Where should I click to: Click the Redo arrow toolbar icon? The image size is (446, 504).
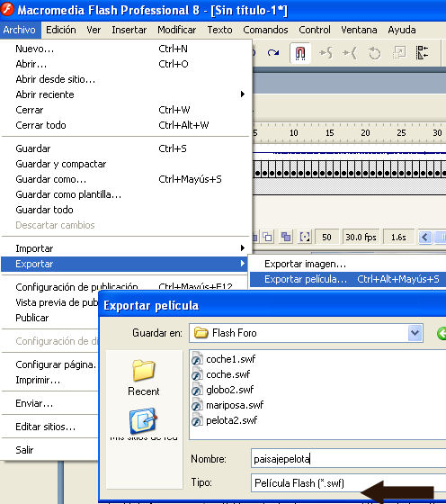coord(273,53)
